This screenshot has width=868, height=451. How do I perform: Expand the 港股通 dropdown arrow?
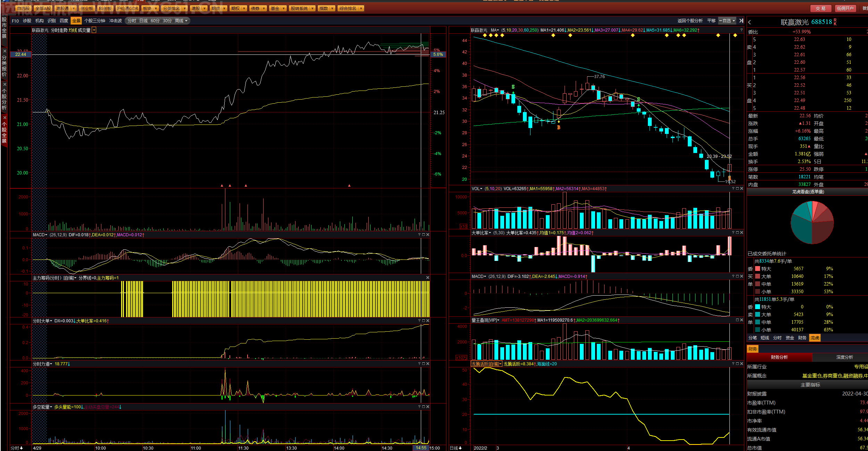click(73, 8)
